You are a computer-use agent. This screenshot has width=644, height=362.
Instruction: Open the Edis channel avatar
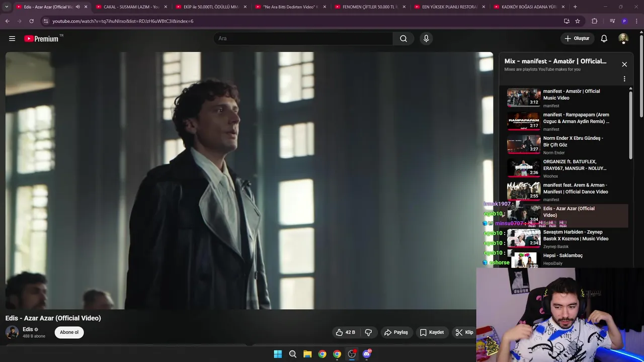pyautogui.click(x=12, y=332)
